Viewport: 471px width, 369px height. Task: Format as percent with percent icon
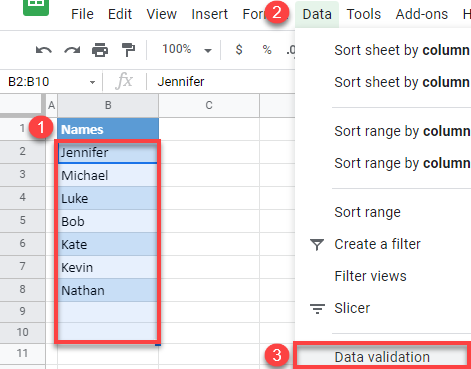(267, 50)
